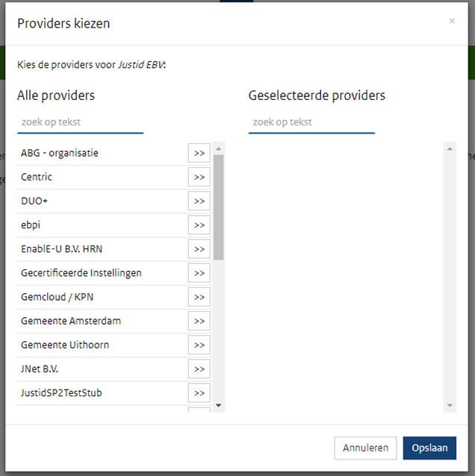Add JustidSP2TestStub with >> button
This screenshot has height=476, width=475.
coord(199,393)
